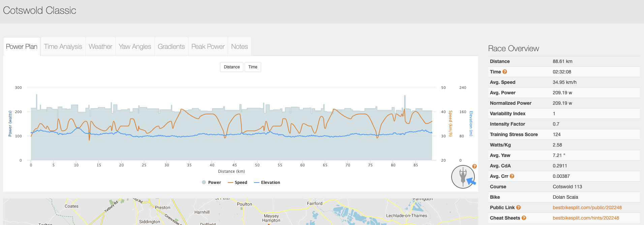644x225 pixels.
Task: Select the distance value 88.61 km
Action: pyautogui.click(x=562, y=61)
